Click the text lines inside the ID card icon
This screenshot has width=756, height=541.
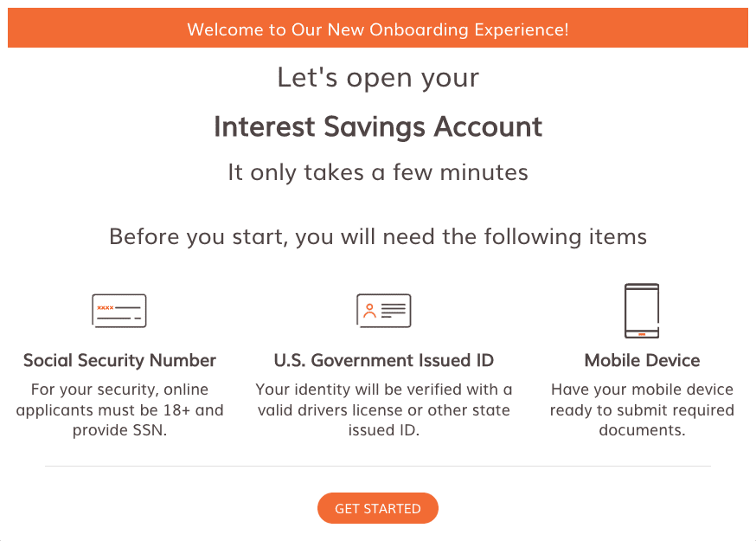394,310
